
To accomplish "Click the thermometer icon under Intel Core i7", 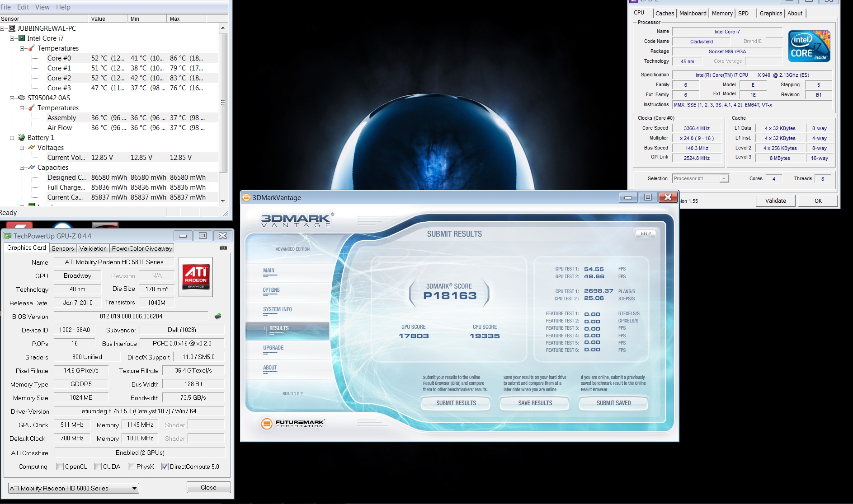I will click(32, 48).
